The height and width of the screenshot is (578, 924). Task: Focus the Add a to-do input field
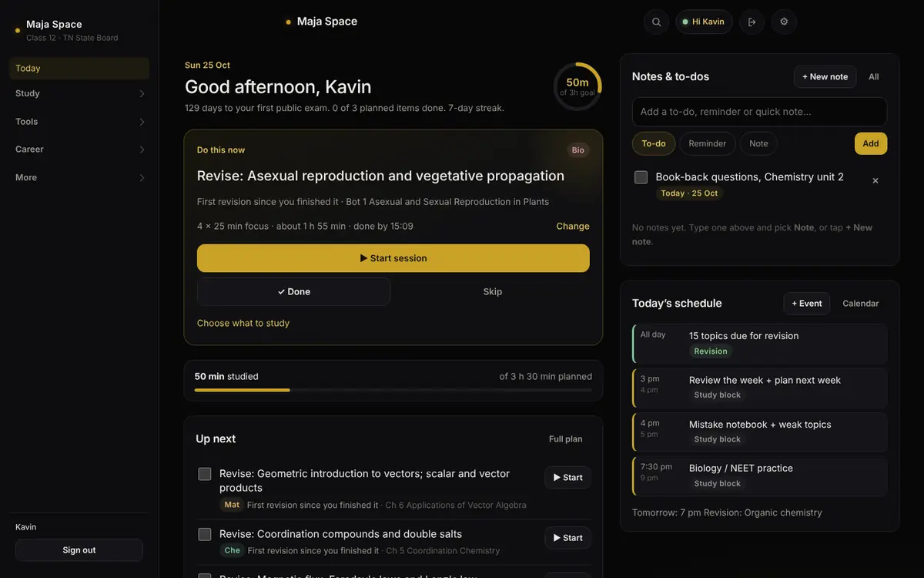(759, 112)
